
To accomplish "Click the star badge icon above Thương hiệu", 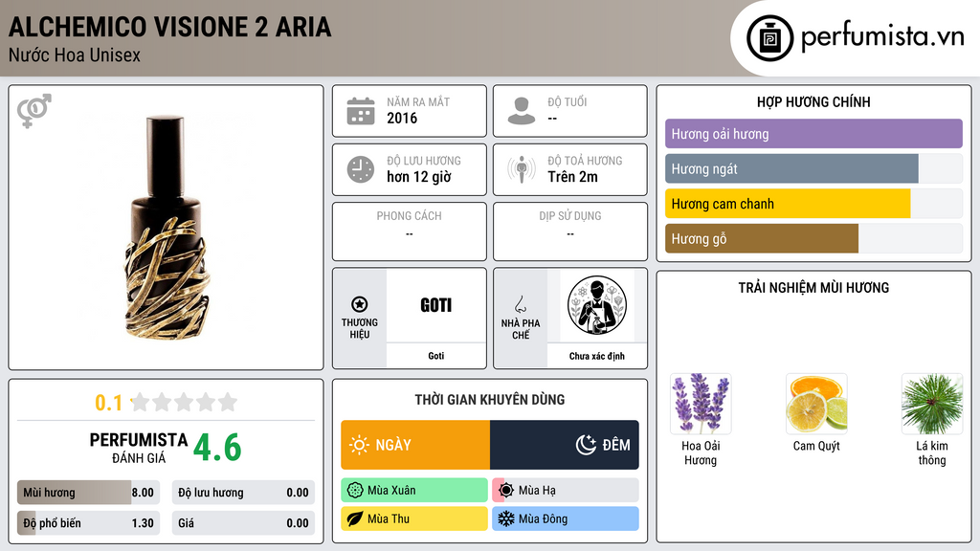I will pos(360,304).
